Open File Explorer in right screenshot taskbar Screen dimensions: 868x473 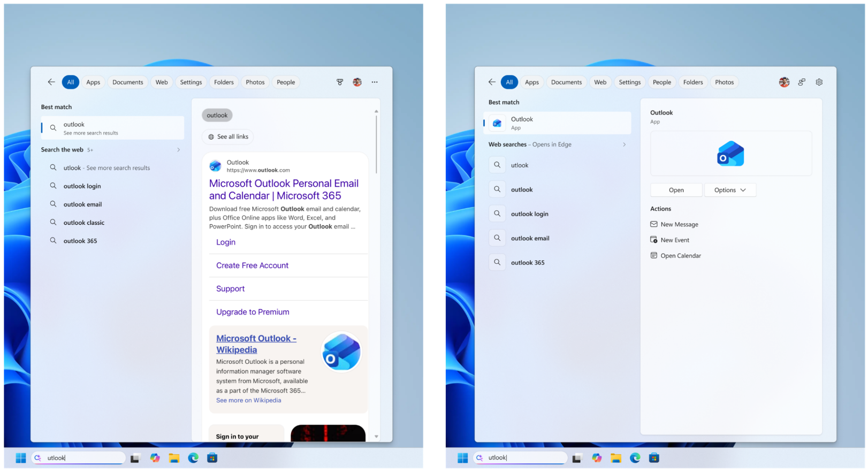616,458
